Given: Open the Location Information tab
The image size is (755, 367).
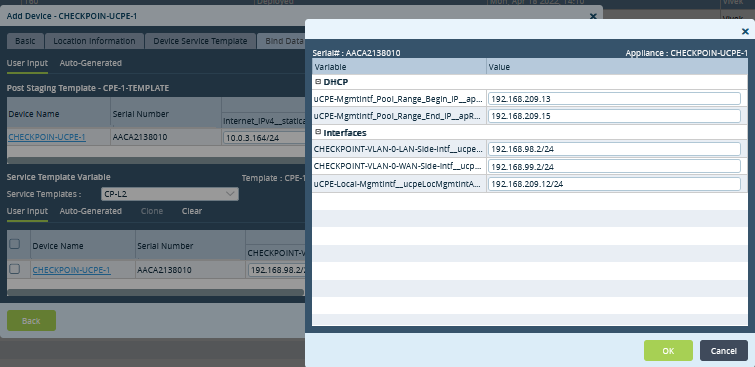Looking at the screenshot, I should (x=94, y=41).
